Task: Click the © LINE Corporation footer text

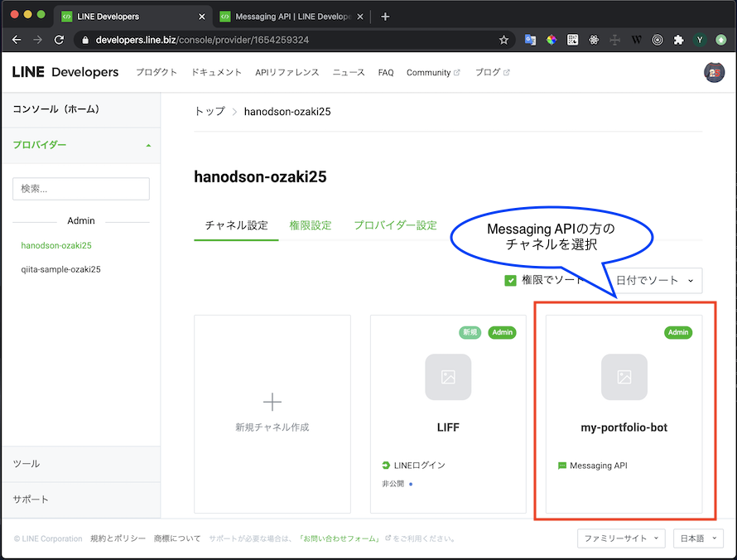Action: (48, 538)
